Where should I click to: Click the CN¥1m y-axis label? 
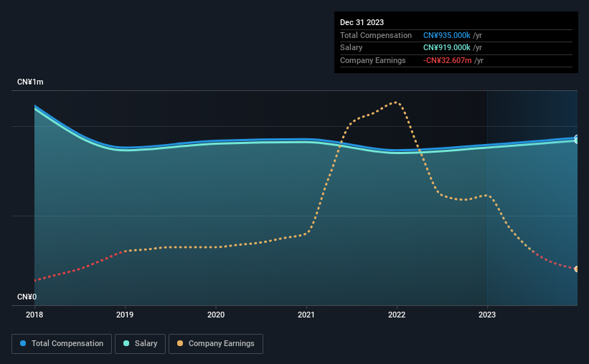(x=30, y=82)
